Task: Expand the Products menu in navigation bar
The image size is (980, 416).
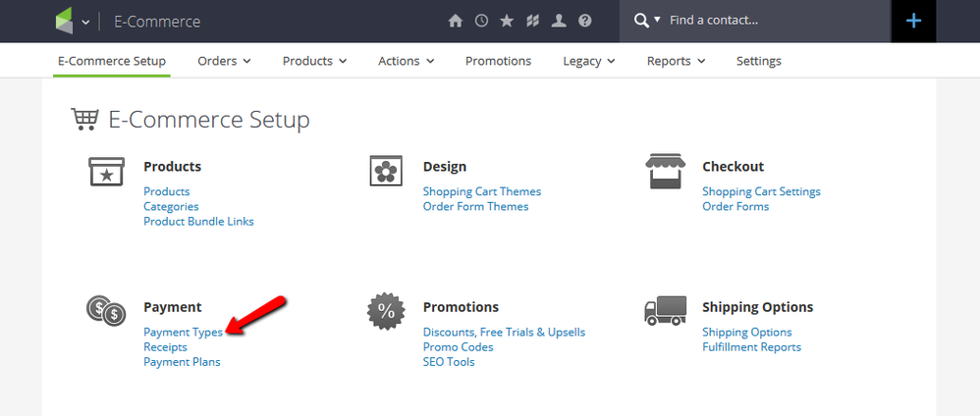Action: (x=314, y=61)
